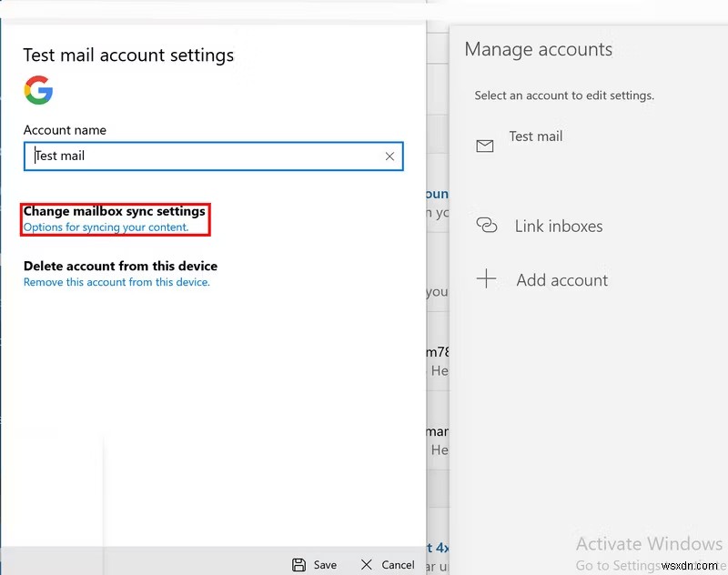Click inside the Account name text box
Image resolution: width=728 pixels, height=575 pixels.
(x=182, y=156)
